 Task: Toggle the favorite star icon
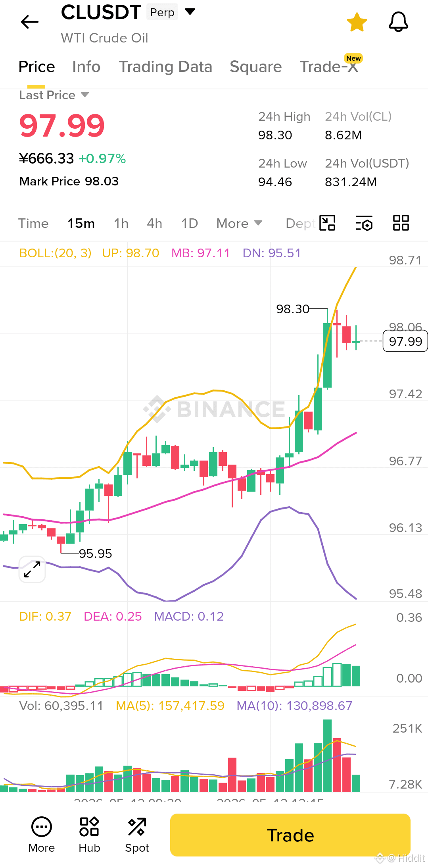click(x=357, y=22)
